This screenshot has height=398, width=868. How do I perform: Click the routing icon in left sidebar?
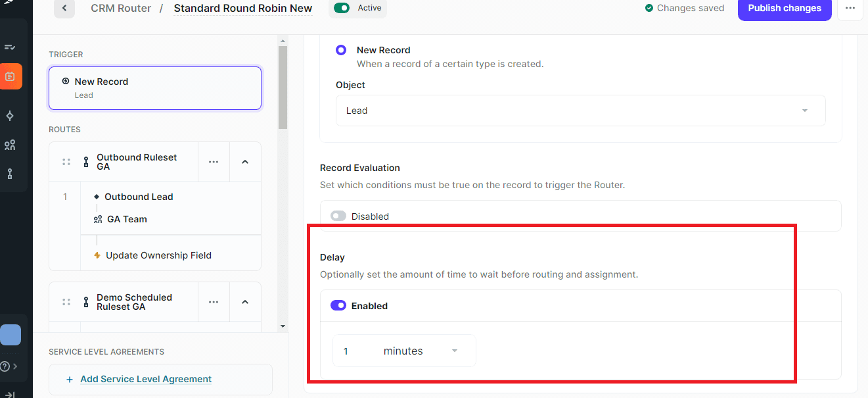[x=10, y=174]
